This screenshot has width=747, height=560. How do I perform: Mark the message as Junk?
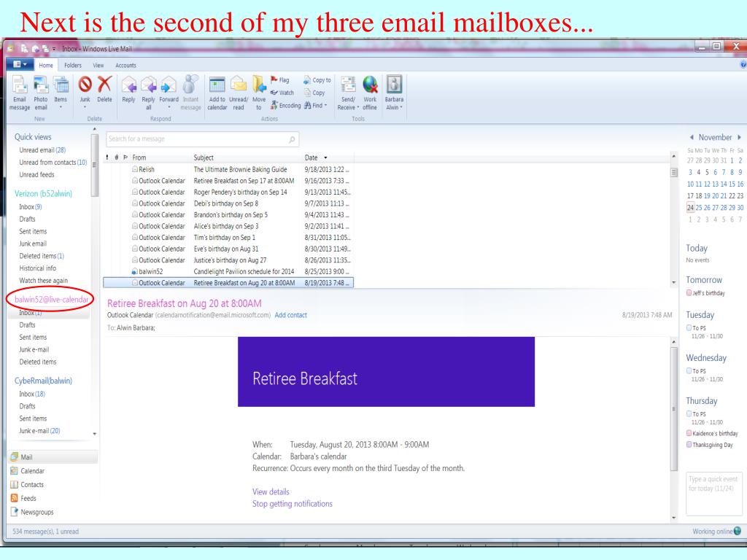pyautogui.click(x=85, y=90)
